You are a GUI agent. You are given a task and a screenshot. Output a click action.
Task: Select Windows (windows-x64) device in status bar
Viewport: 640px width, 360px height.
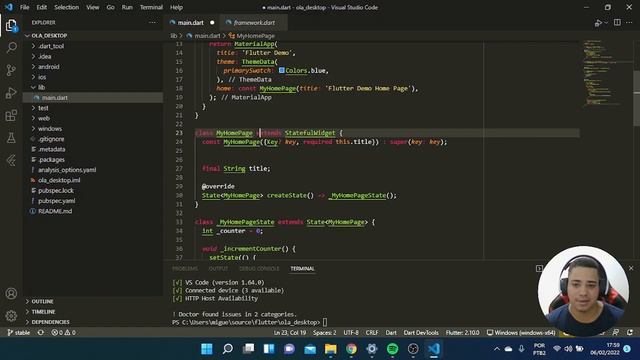point(521,333)
